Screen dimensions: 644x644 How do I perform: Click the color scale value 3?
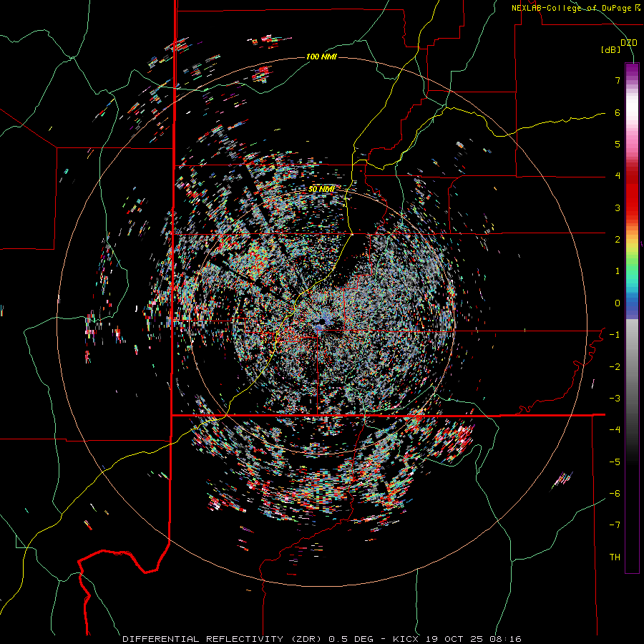point(618,208)
